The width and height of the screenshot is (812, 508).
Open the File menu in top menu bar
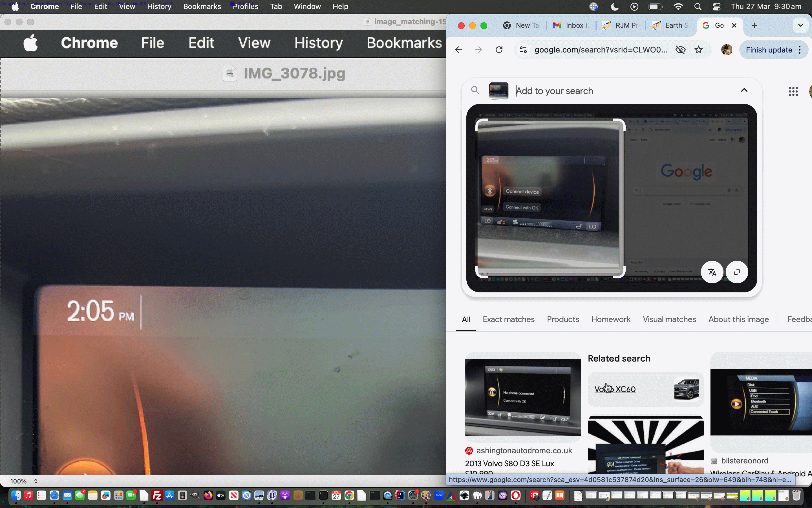(76, 7)
